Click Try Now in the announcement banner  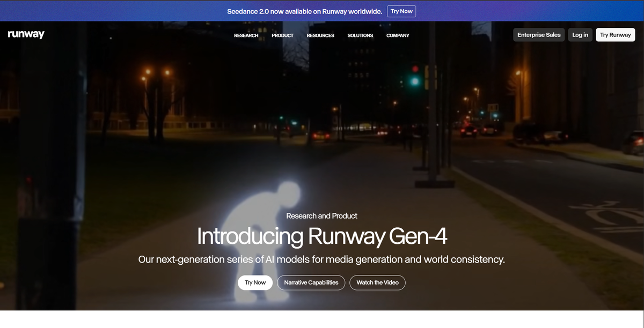coord(401,11)
